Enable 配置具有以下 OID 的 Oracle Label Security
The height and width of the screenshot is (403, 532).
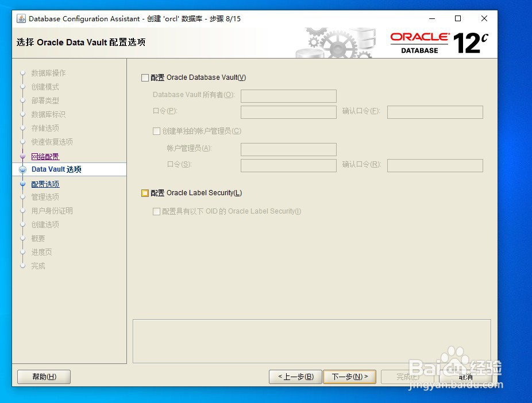click(x=156, y=212)
